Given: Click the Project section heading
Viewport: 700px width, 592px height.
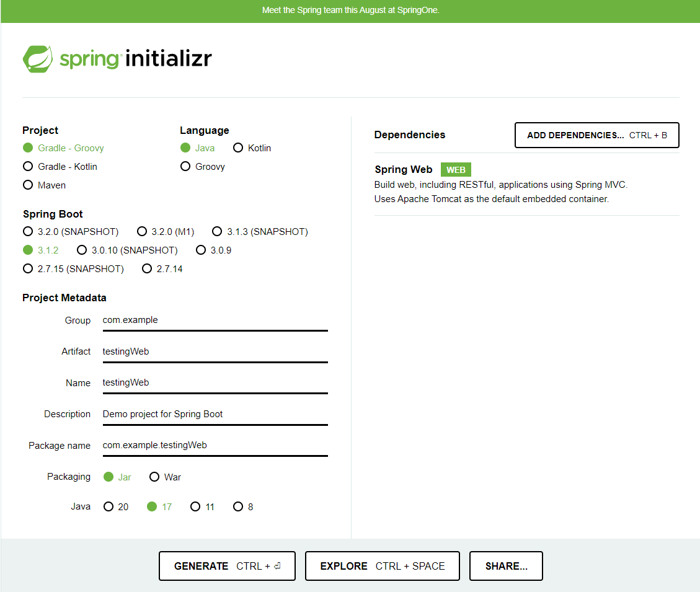Looking at the screenshot, I should [40, 130].
